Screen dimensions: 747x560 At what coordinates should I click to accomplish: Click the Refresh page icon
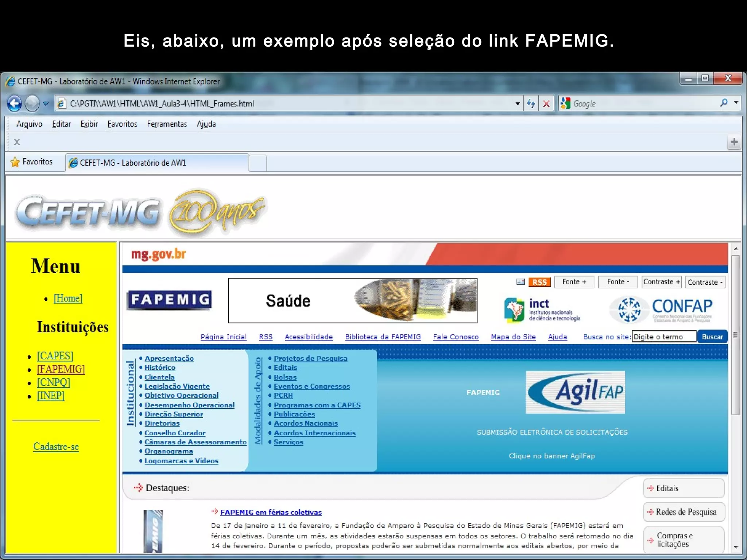tap(531, 104)
